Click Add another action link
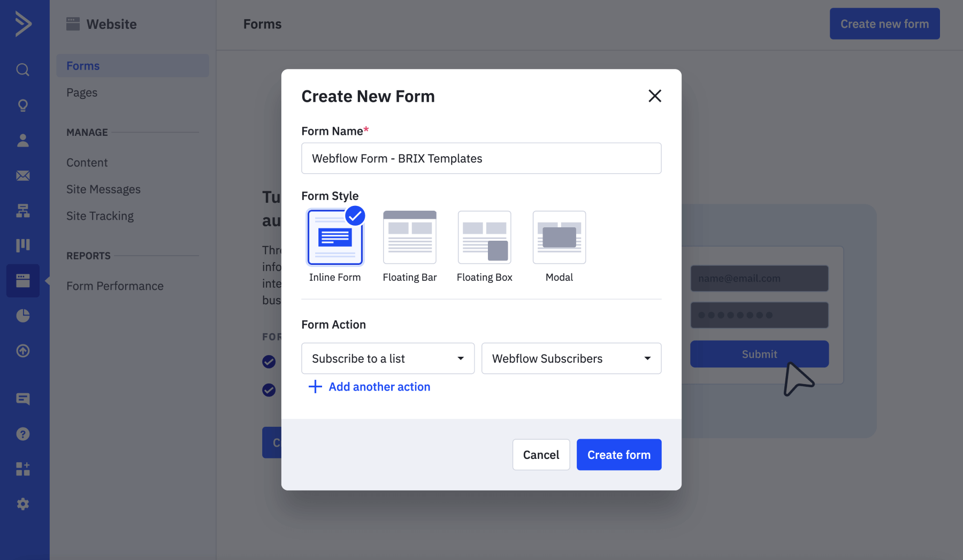The image size is (963, 560). click(379, 387)
